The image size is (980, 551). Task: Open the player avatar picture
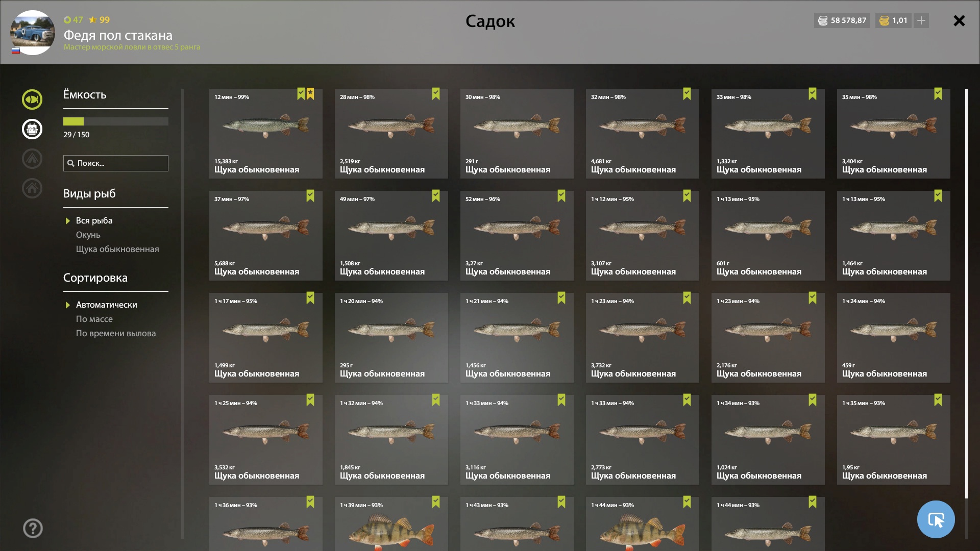(x=33, y=33)
